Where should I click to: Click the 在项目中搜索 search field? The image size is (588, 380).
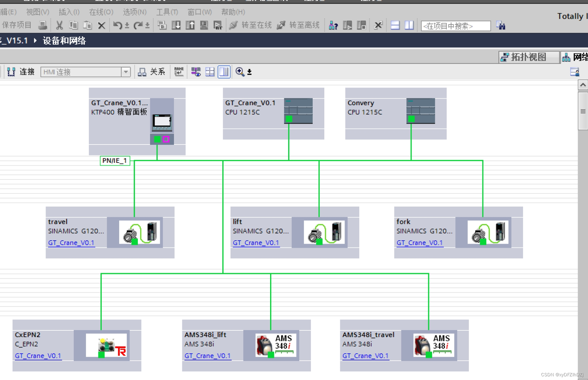pos(455,26)
